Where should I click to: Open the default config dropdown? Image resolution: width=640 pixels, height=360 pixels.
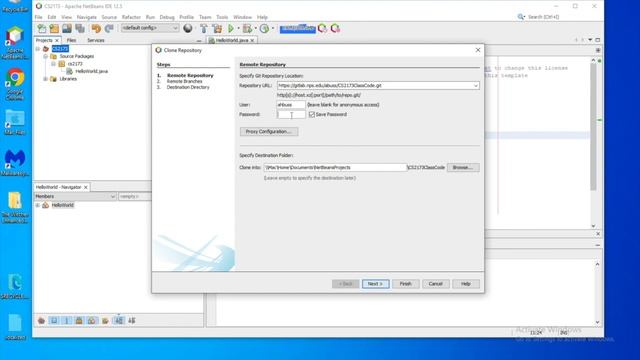point(150,28)
